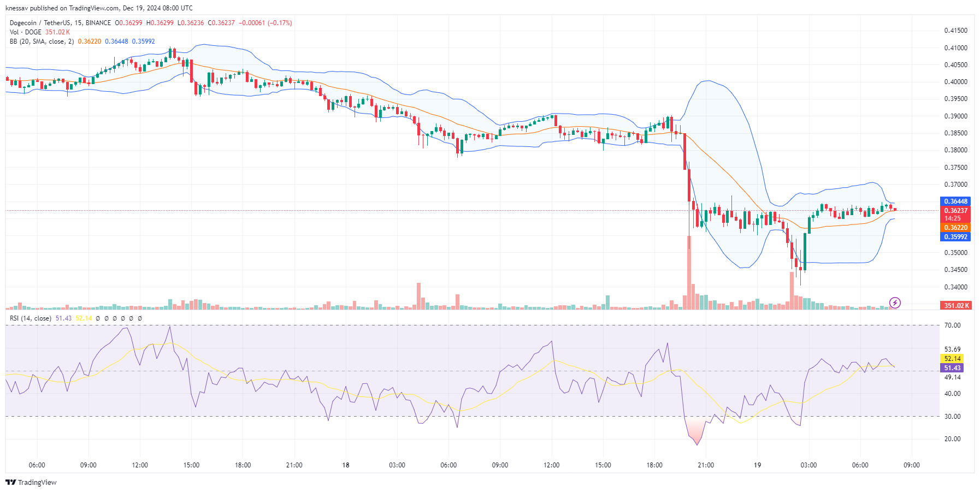The width and height of the screenshot is (980, 492).
Task: Click the 03:00 time label just after date 18
Action: pyautogui.click(x=397, y=465)
